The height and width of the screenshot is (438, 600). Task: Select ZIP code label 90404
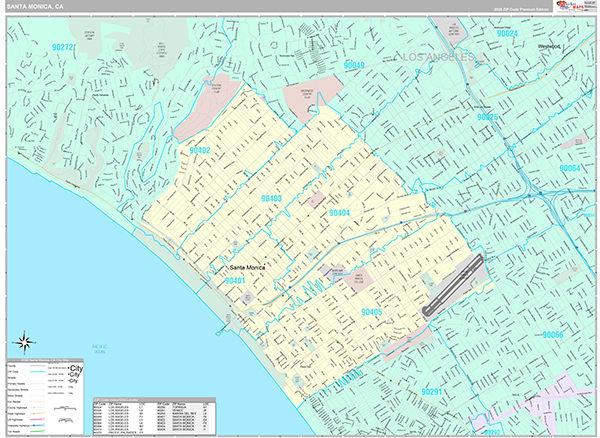click(339, 213)
